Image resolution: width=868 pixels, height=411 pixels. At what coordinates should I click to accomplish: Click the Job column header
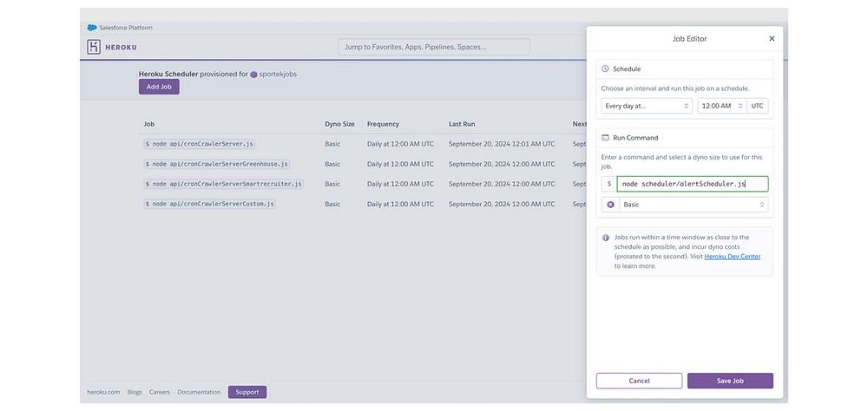click(x=149, y=125)
